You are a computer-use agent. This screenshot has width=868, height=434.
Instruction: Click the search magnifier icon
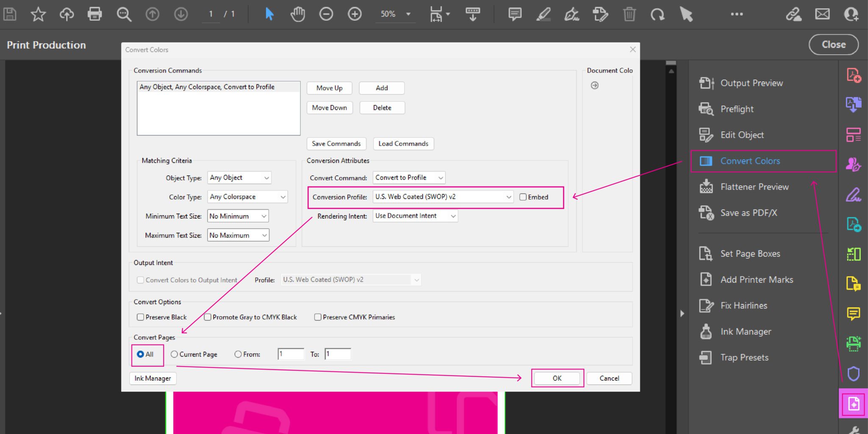click(123, 14)
